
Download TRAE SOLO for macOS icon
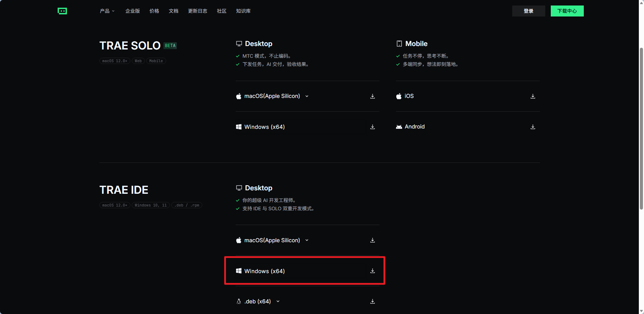coord(373,96)
